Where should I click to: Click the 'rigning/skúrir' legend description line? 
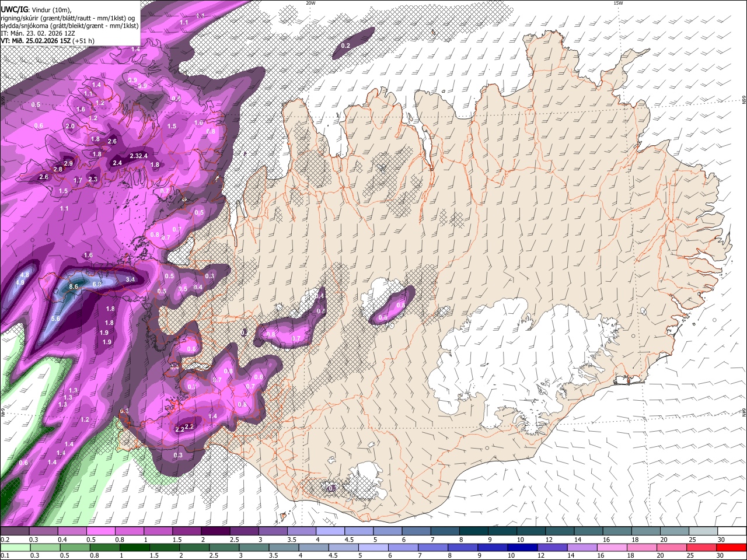(x=68, y=17)
